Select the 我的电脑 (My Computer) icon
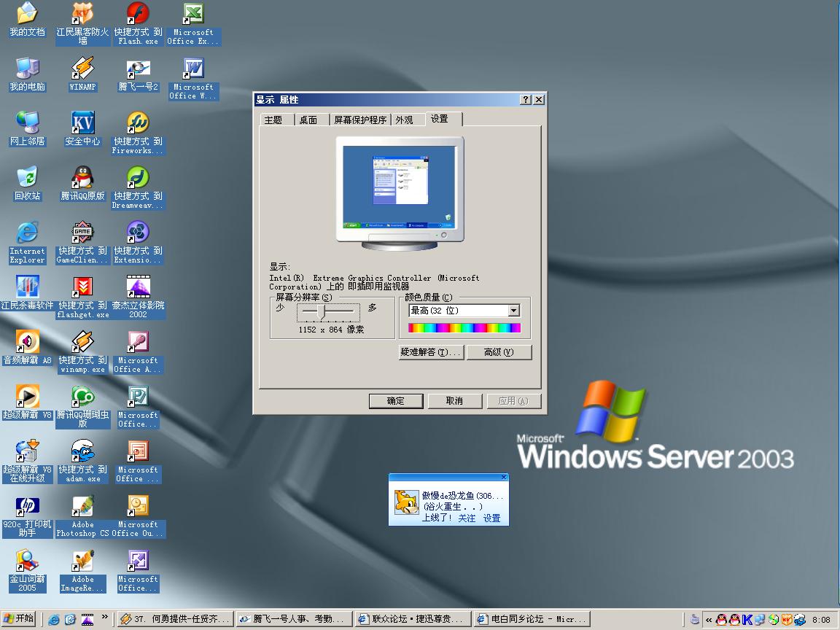The width and height of the screenshot is (840, 630). click(27, 69)
